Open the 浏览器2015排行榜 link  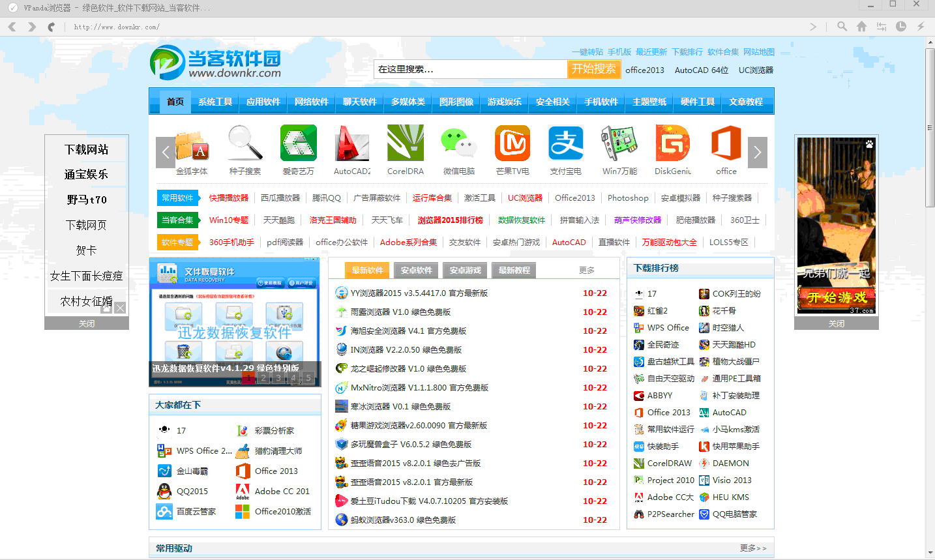pos(451,220)
